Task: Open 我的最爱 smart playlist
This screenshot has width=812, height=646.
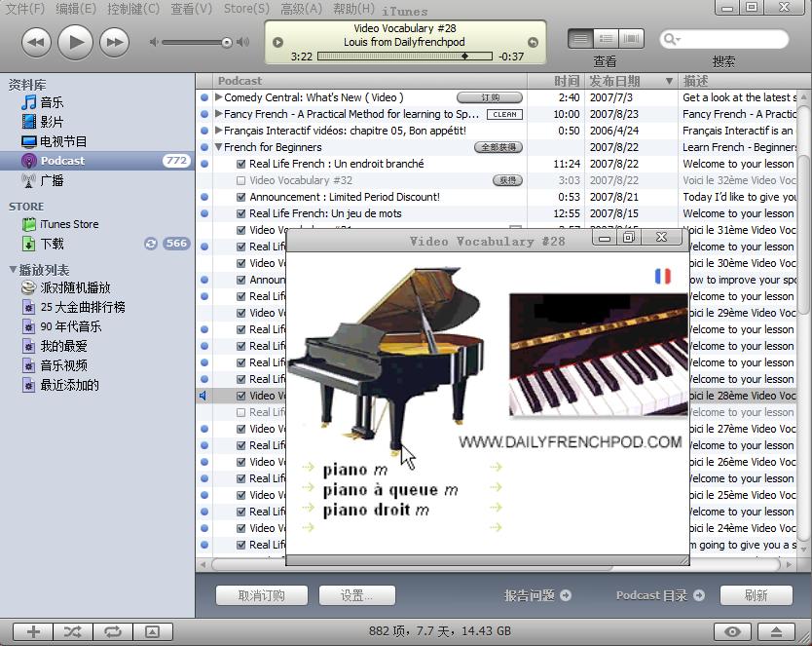Action: click(x=97, y=346)
